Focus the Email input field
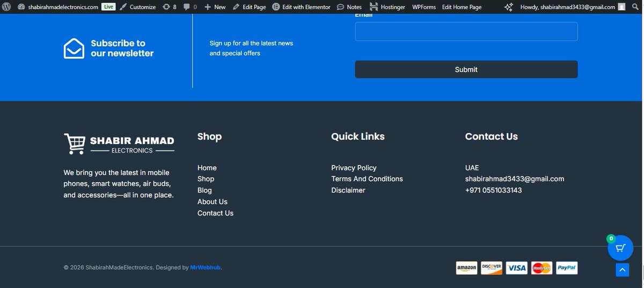The width and height of the screenshot is (644, 288). pyautogui.click(x=466, y=31)
